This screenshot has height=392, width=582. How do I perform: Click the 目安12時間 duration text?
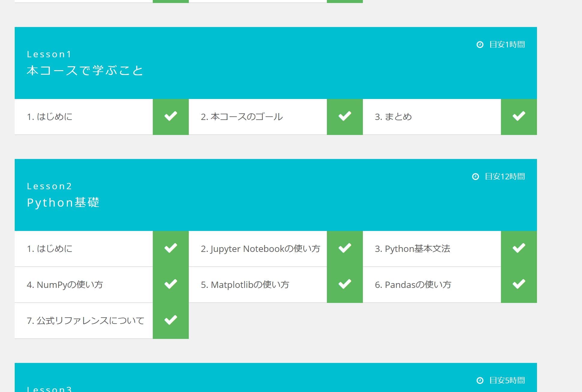[505, 177]
